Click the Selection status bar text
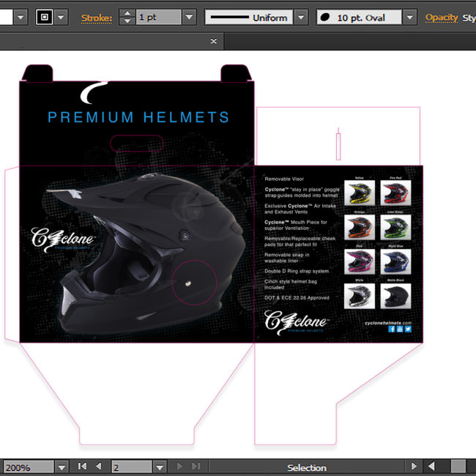Image resolution: width=476 pixels, height=476 pixels. (x=307, y=467)
